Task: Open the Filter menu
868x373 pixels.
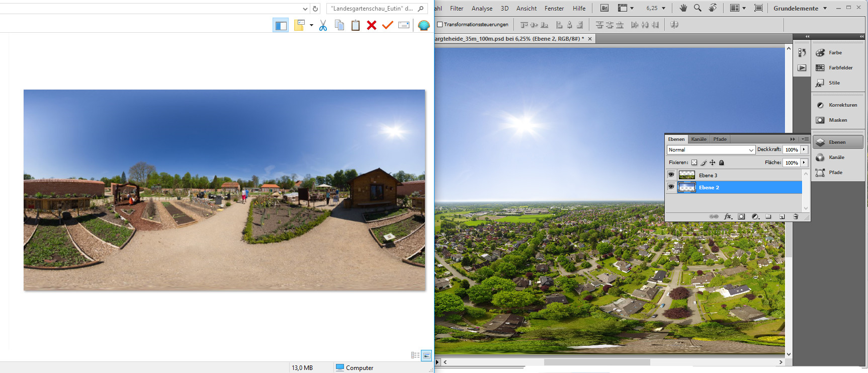Action: coord(457,9)
